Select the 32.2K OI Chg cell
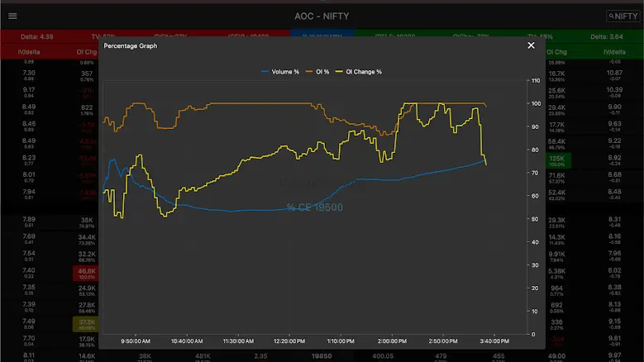Image resolution: width=644 pixels, height=362 pixels. tap(87, 256)
